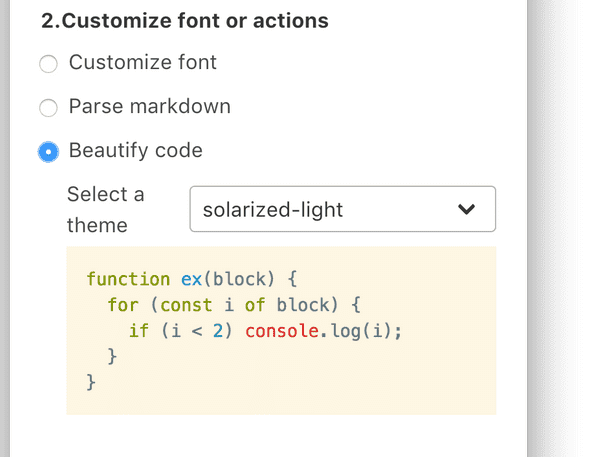Open the solarized-light theme dropdown
Image resolution: width=600 pixels, height=457 pixels.
[342, 209]
